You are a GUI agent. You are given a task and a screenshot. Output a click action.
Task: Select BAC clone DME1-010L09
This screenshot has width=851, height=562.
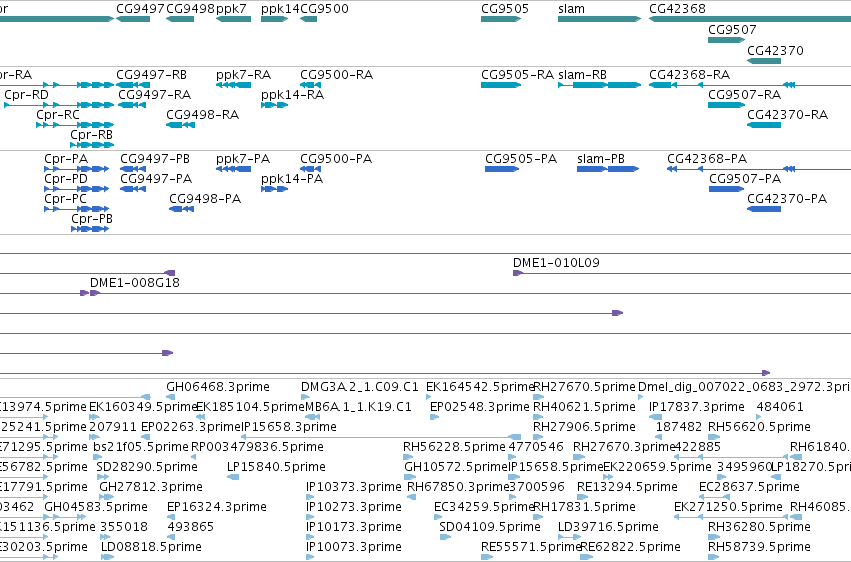(x=556, y=263)
